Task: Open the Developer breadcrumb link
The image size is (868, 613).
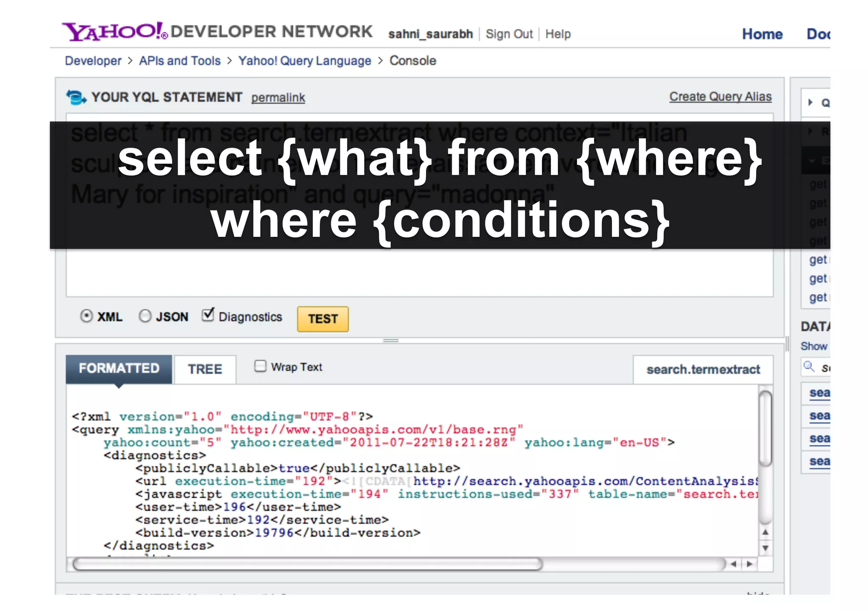Action: (x=93, y=61)
